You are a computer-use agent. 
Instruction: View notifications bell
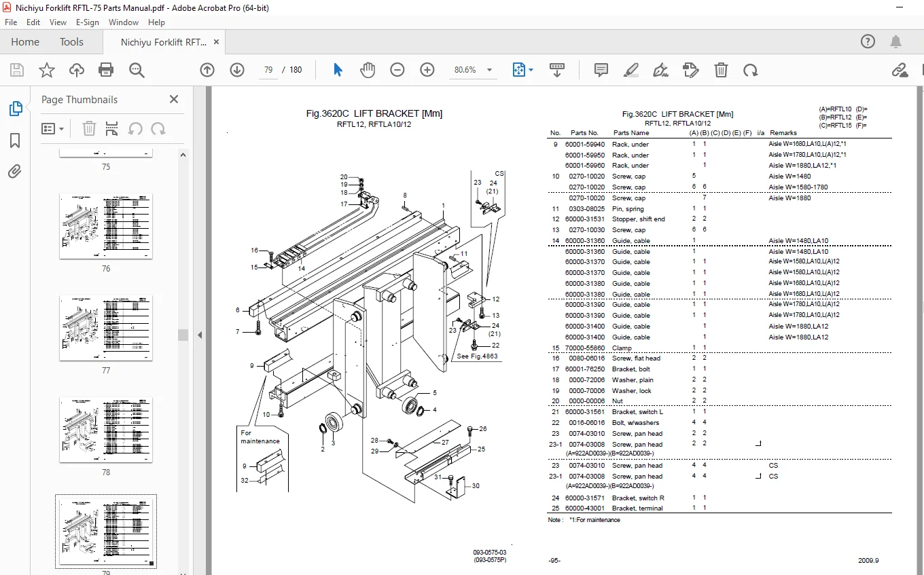(897, 41)
